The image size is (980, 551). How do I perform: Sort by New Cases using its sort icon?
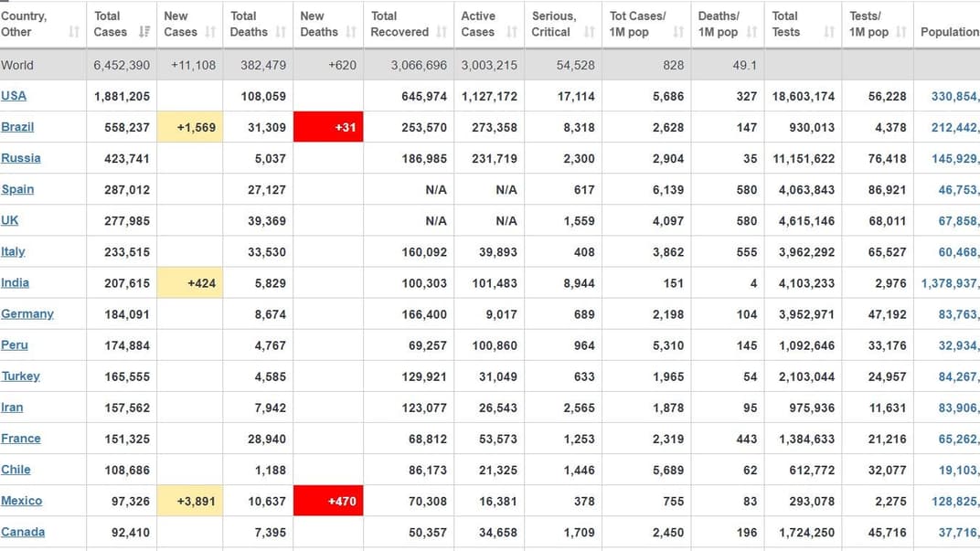210,32
